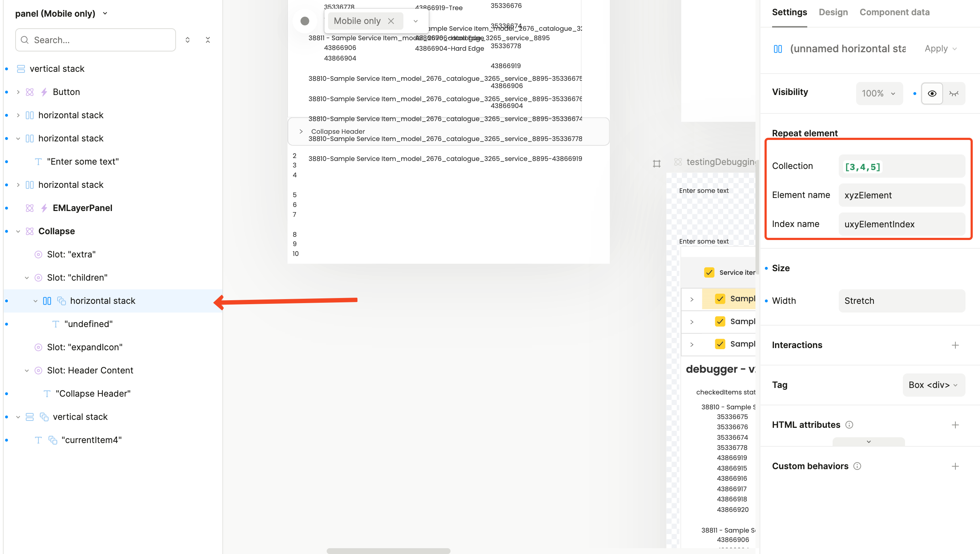Remove the Mobile only variant chip
The height and width of the screenshot is (554, 980).
click(391, 21)
